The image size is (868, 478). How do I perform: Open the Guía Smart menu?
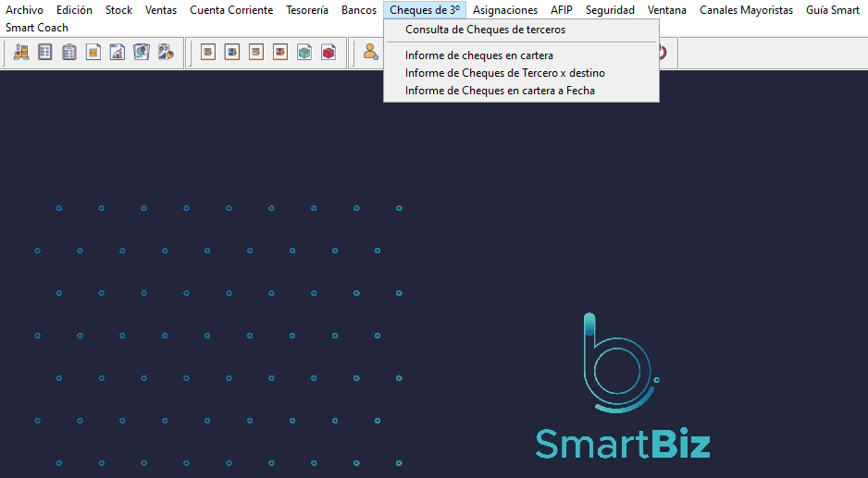(832, 10)
